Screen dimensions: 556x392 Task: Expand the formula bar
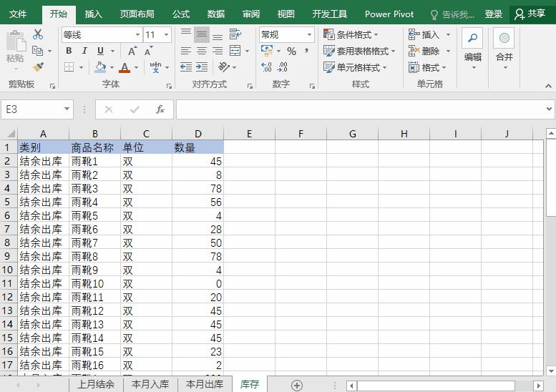[549, 109]
